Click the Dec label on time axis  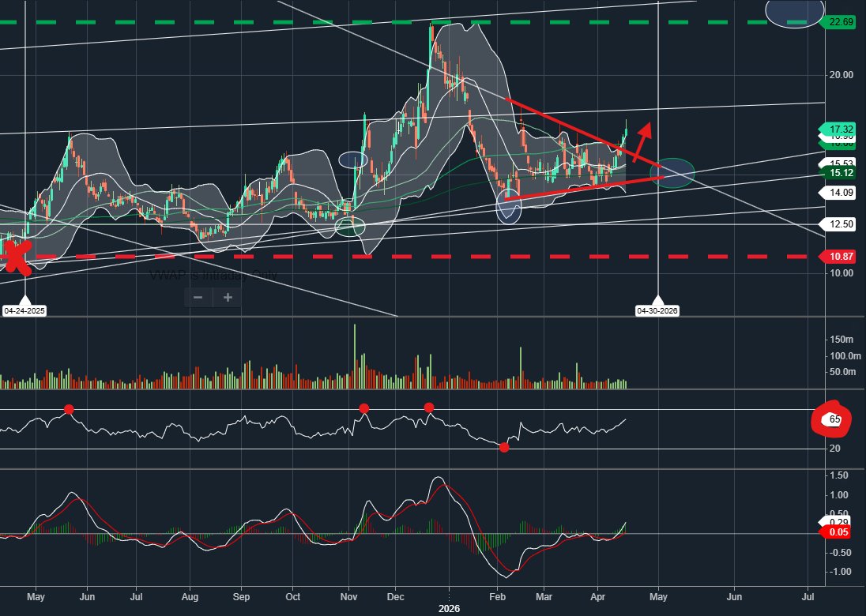click(x=395, y=597)
